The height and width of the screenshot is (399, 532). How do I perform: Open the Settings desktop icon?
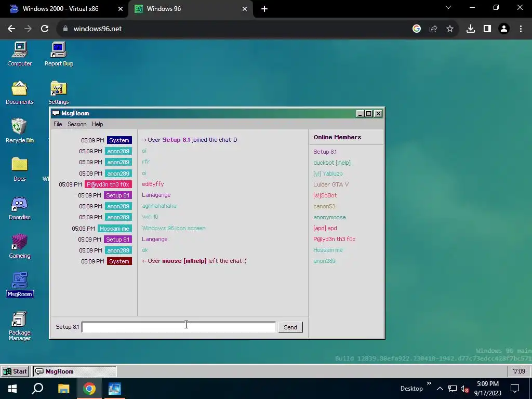coord(58,92)
